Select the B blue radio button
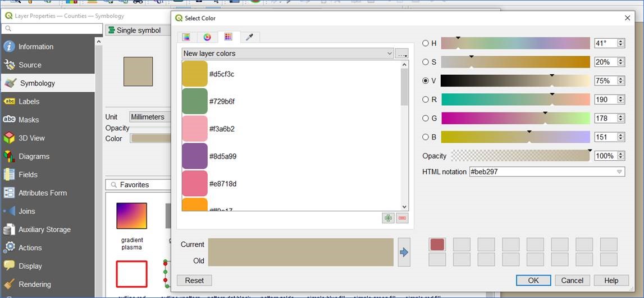Viewport: 644px width, 298px height. 426,137
